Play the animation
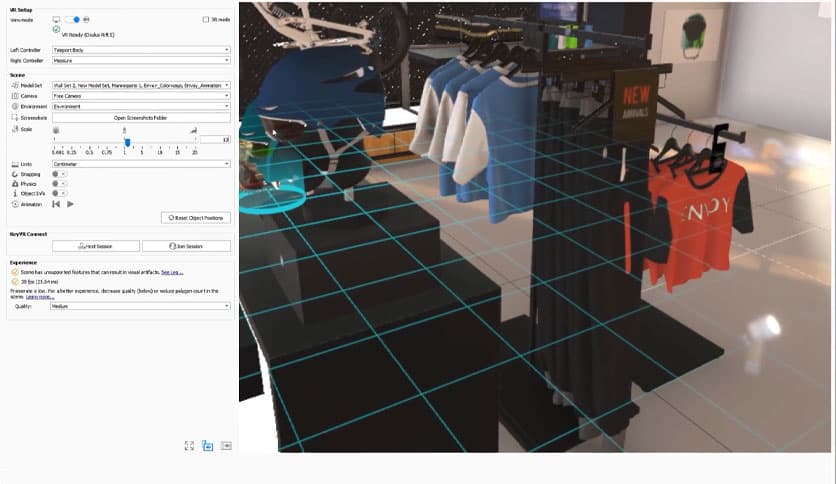 (x=70, y=204)
